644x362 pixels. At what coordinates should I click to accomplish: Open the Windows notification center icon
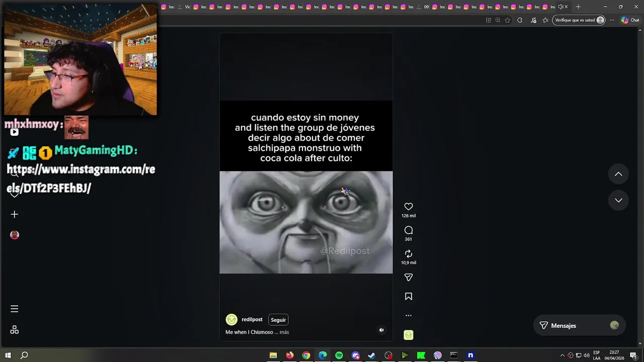[633, 355]
